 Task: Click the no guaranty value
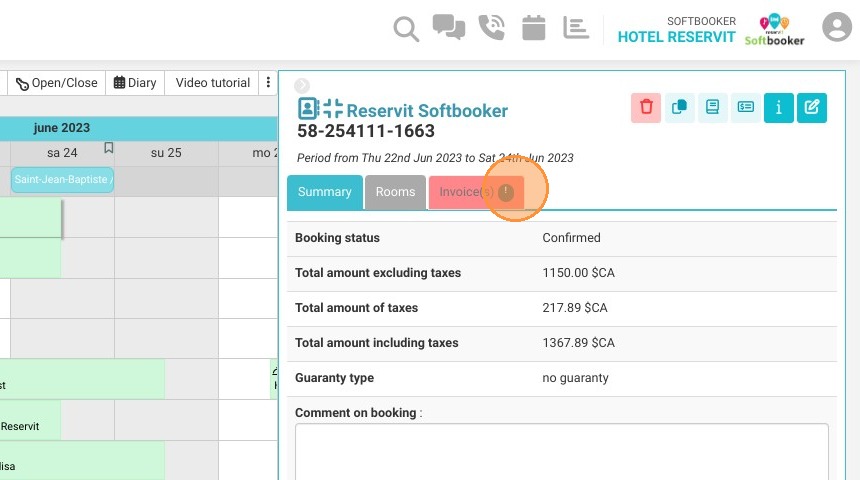coord(575,378)
